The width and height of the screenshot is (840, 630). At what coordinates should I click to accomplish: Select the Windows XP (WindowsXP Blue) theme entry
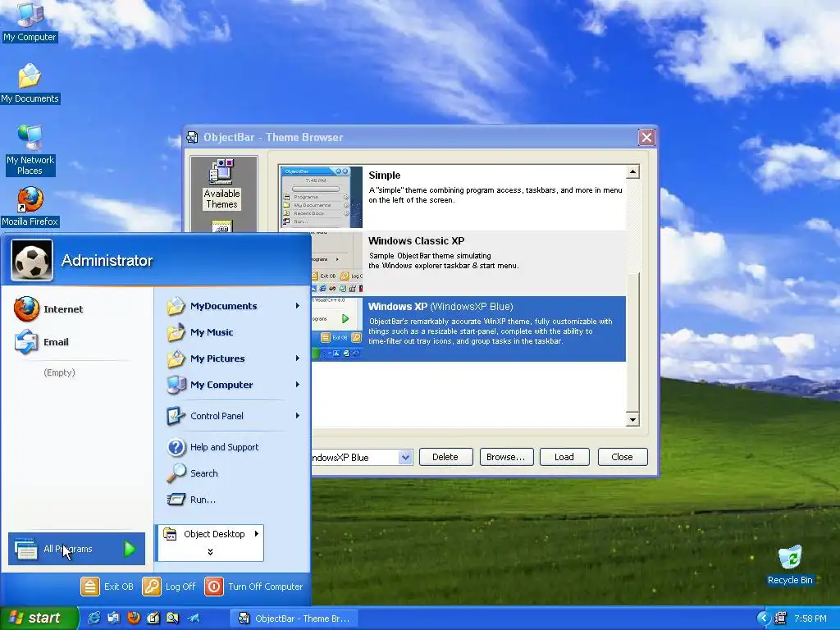(x=468, y=328)
